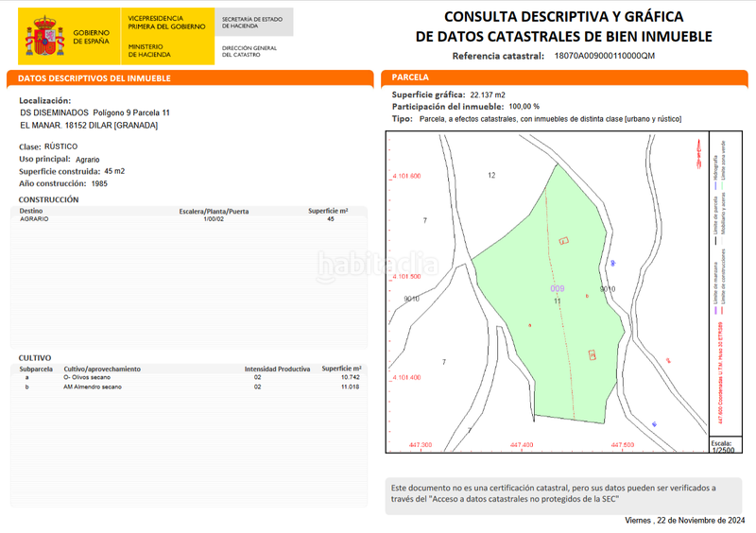756x533 pixels.
Task: Select the 'AM Almendro secano' row
Action: pos(189,387)
